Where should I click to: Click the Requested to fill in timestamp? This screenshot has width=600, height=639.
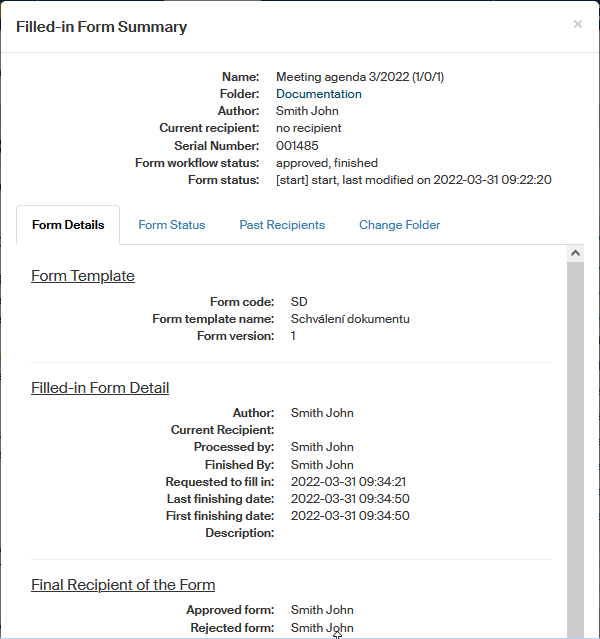click(349, 482)
